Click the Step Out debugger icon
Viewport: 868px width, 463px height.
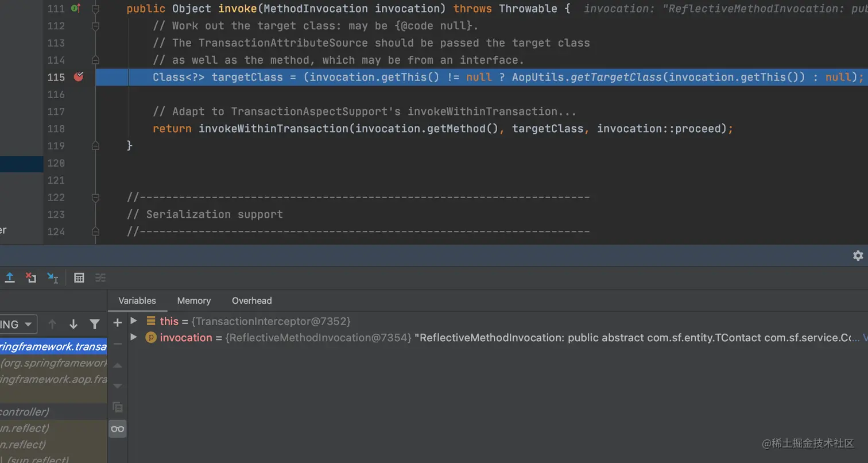pos(10,278)
